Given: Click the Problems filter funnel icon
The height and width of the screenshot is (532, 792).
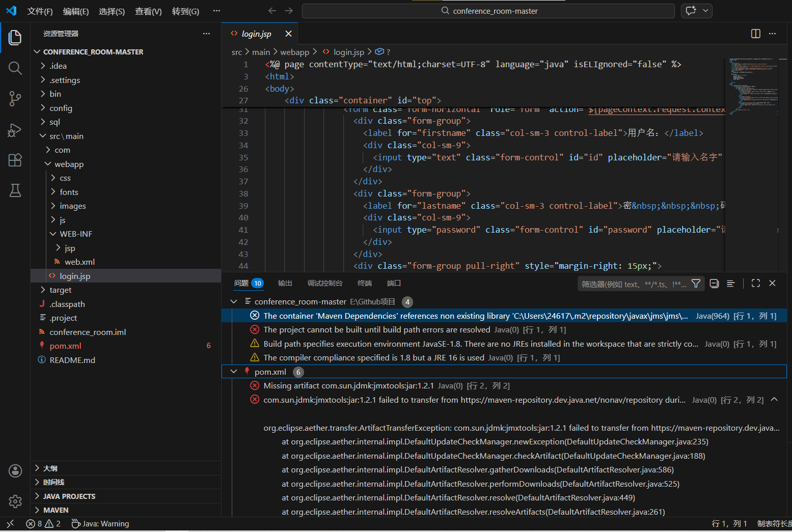Looking at the screenshot, I should coord(696,284).
